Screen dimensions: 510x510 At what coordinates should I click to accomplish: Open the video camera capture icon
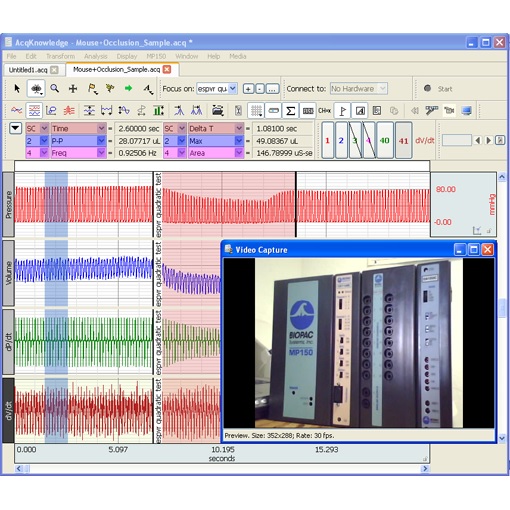click(449, 110)
